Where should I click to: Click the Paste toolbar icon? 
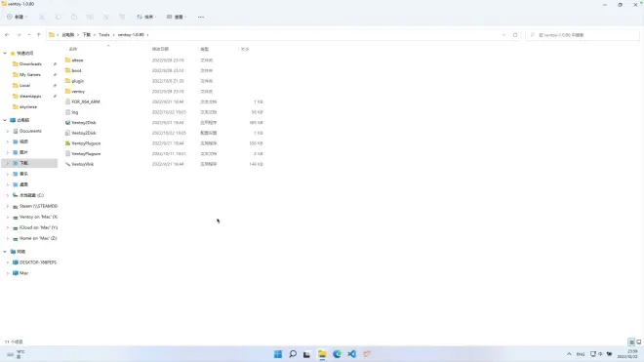[74, 17]
